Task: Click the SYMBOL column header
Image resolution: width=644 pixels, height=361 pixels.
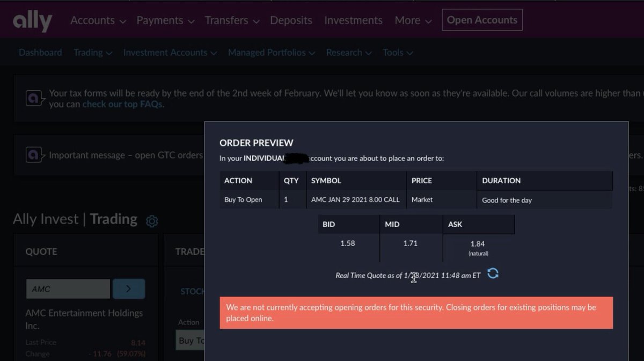Action: point(326,180)
